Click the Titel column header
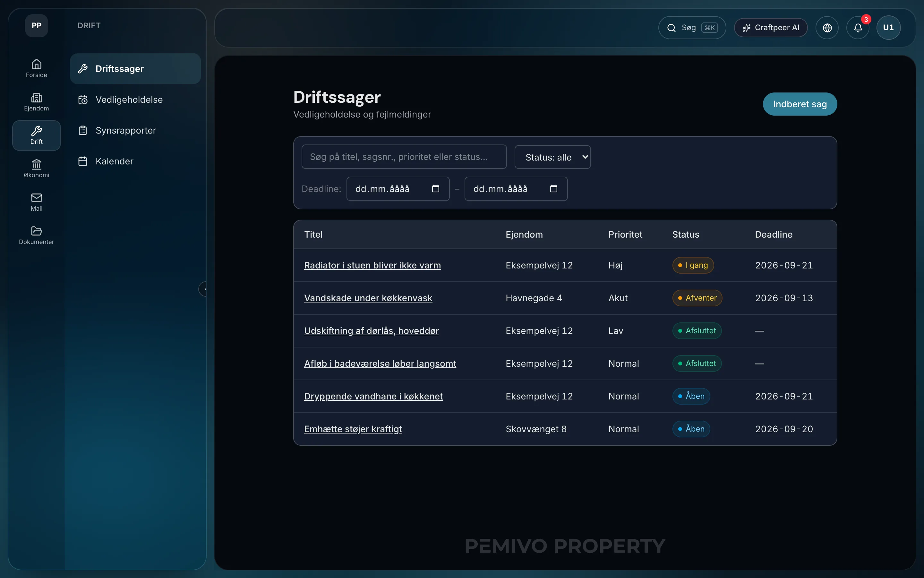Screen dimensions: 924x578 tap(313, 234)
